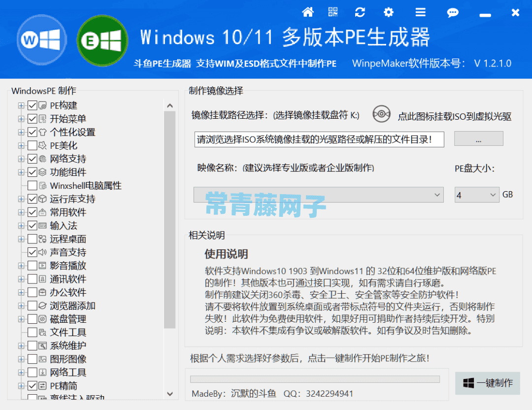Viewport: 532px width, 410px height.
Task: Click the version number V 1.2.1.0
Action: click(x=493, y=64)
